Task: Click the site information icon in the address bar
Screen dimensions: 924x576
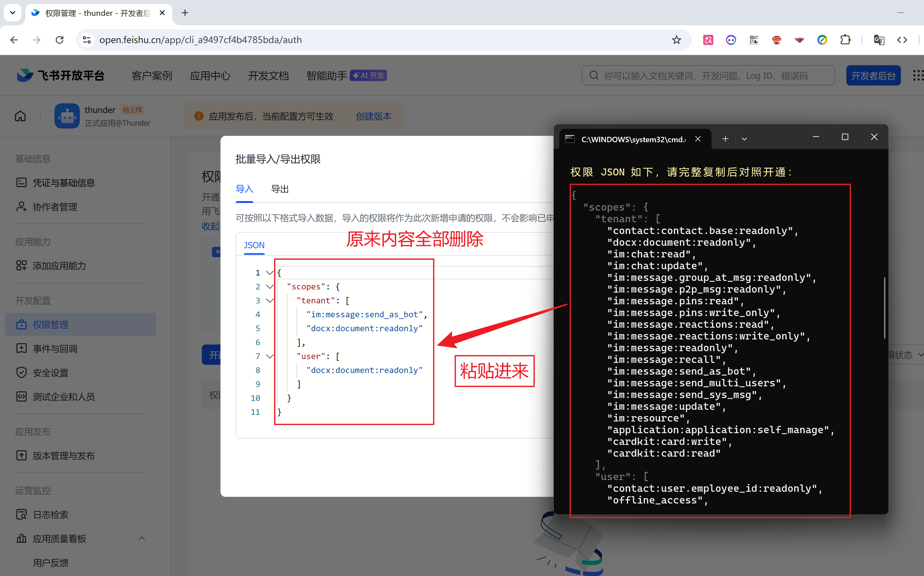Action: tap(87, 40)
